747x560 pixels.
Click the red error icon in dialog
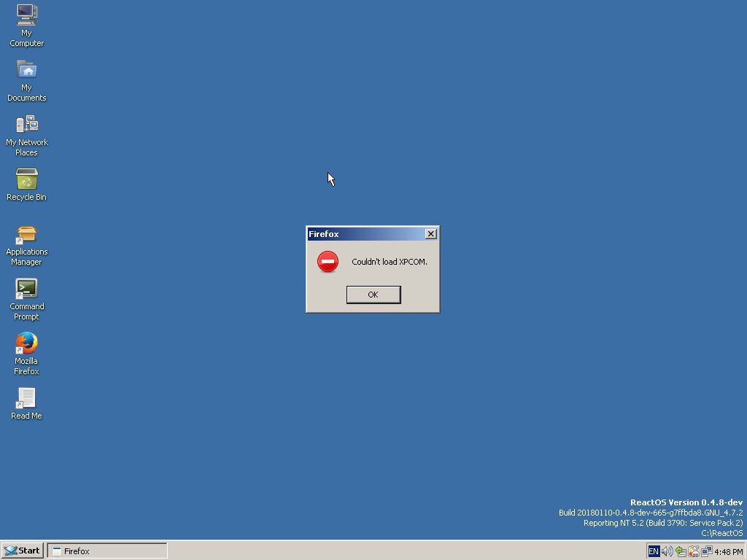(328, 262)
